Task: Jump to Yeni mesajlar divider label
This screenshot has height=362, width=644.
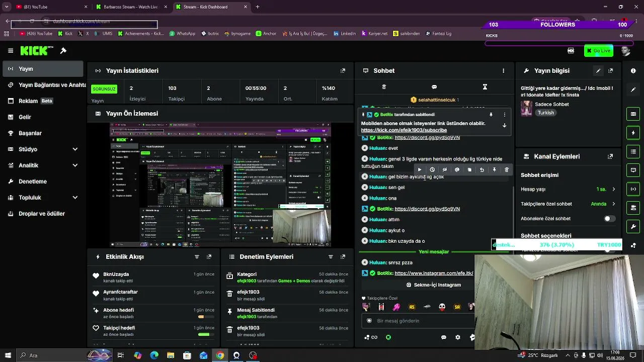Action: tap(434, 252)
